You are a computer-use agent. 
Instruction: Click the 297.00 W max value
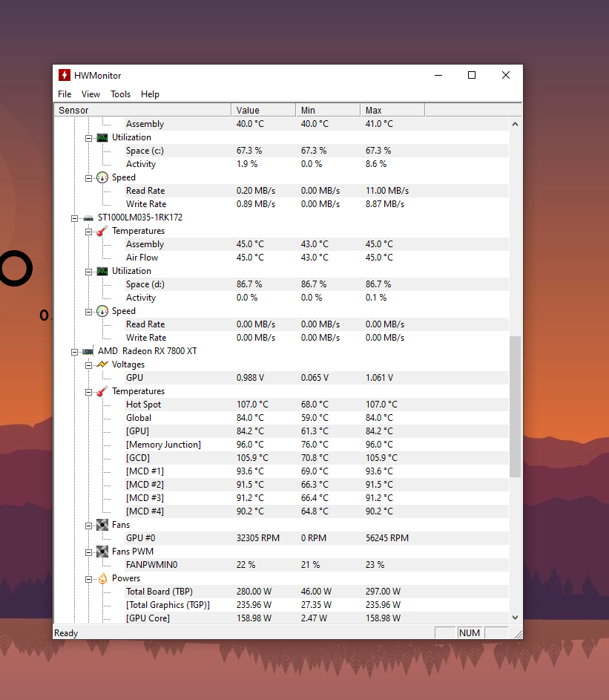click(383, 592)
